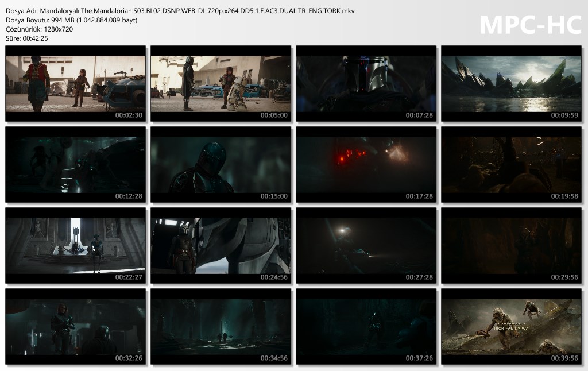
Task: Click the '00:15:00' timestamp text
Action: pyautogui.click(x=274, y=196)
